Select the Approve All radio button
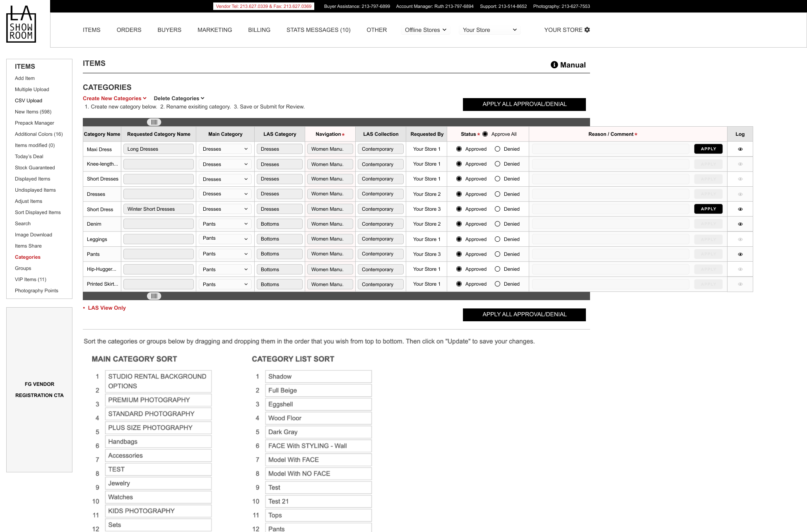Viewport: 807px width, 532px height. tap(485, 134)
